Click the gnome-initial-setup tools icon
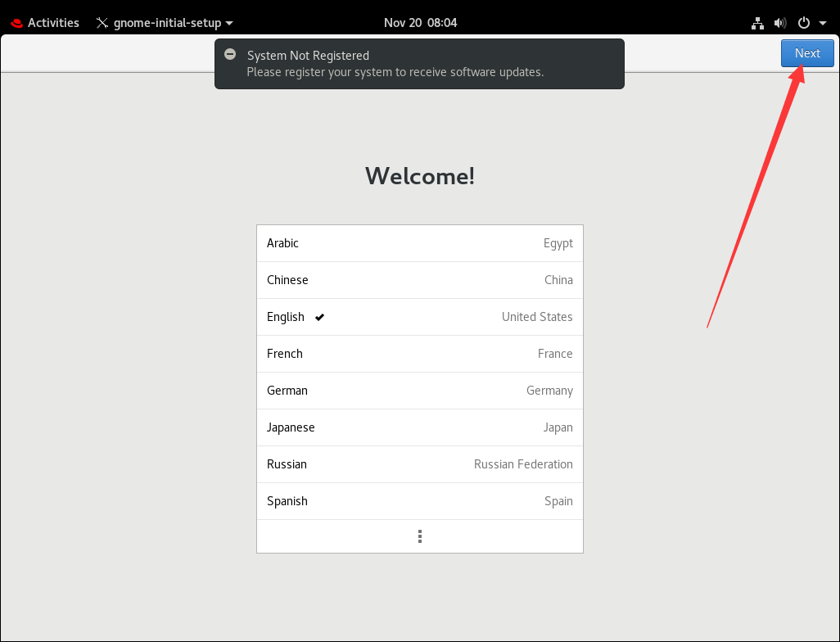The width and height of the screenshot is (840, 642). click(x=102, y=22)
